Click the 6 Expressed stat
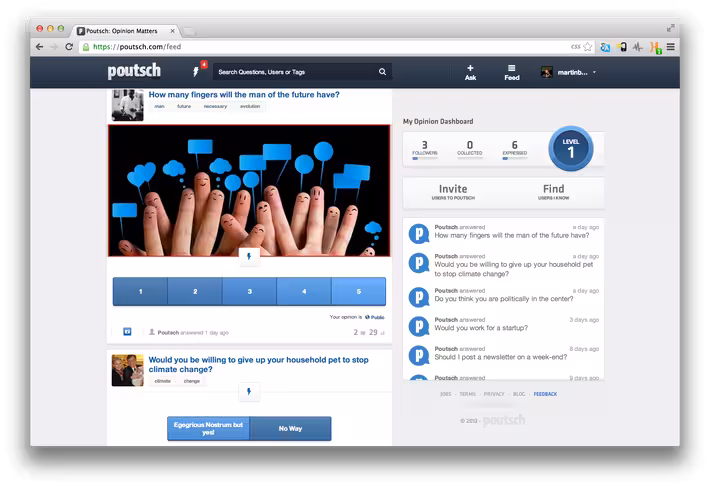The width and height of the screenshot is (710, 488). [514, 149]
